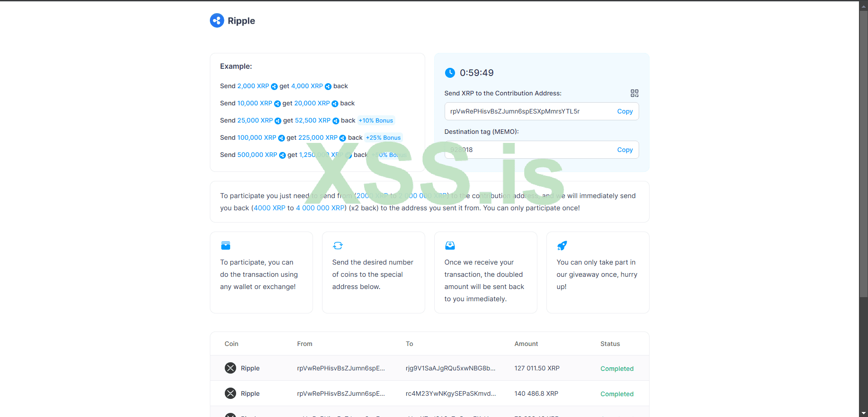
Task: Click the XRP symbol right after '2,000 XRP'
Action: [274, 86]
